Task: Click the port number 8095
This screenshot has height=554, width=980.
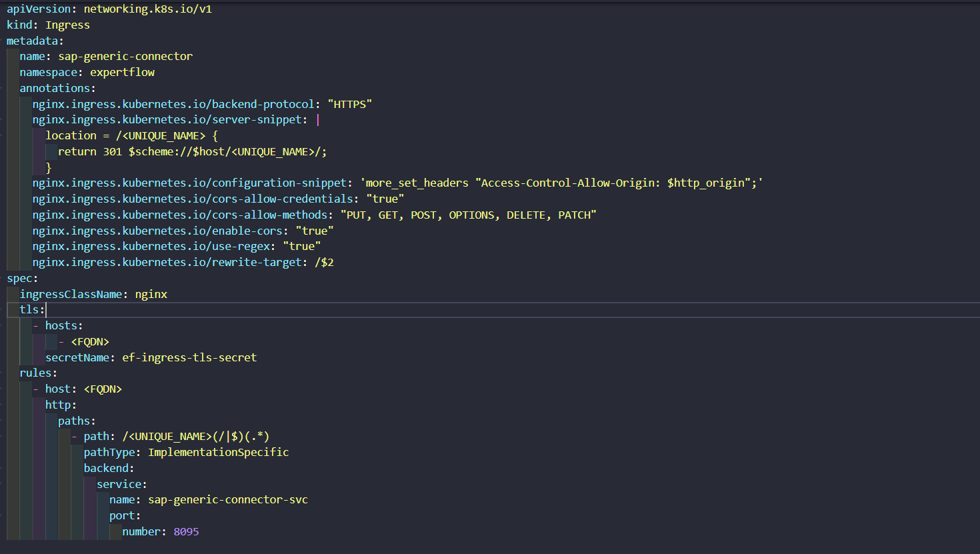Action: (x=186, y=532)
